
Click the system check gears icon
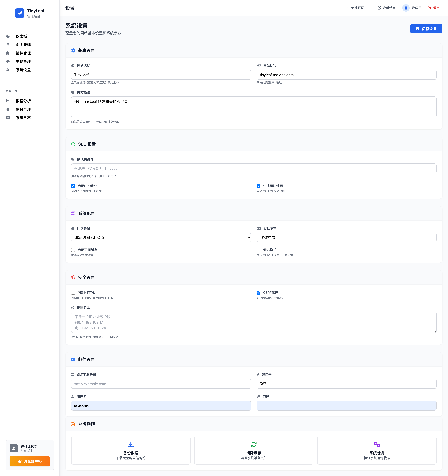coord(377,444)
